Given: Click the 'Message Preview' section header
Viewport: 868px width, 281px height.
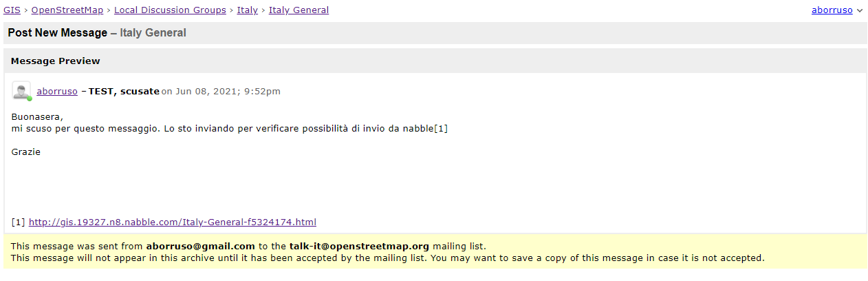Looking at the screenshot, I should [x=56, y=61].
